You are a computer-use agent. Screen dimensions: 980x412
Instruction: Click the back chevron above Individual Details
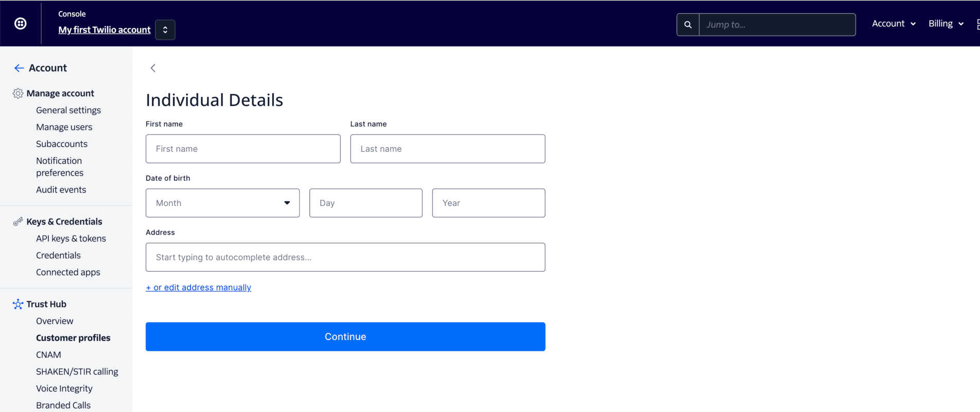coord(153,68)
